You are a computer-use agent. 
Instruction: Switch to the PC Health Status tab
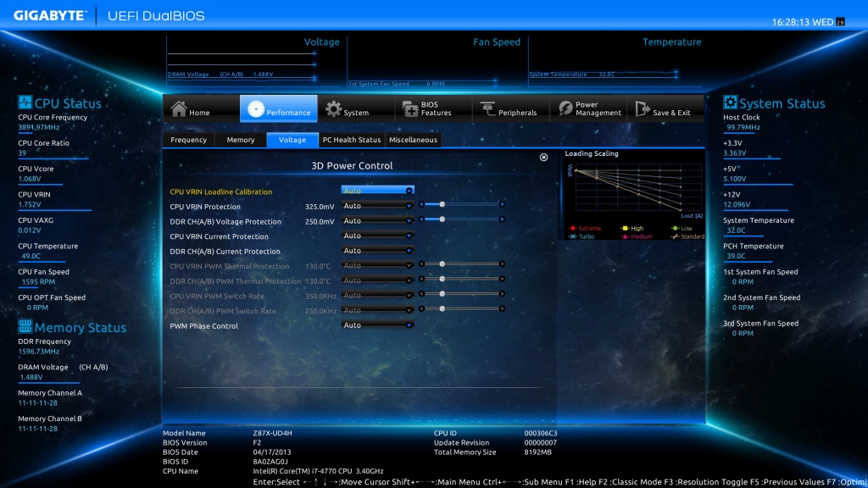[x=352, y=140]
